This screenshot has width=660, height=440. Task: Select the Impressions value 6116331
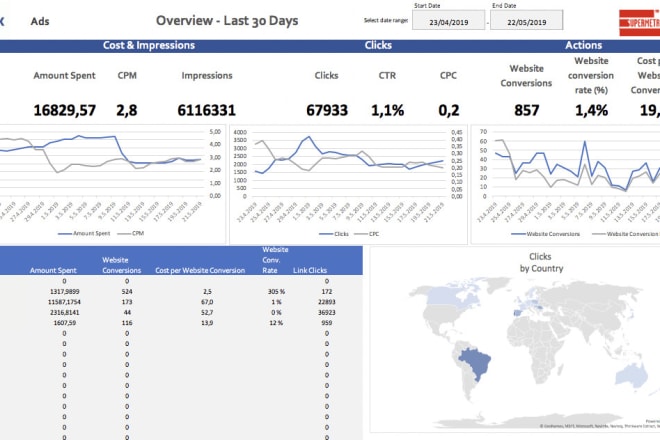[x=206, y=110]
